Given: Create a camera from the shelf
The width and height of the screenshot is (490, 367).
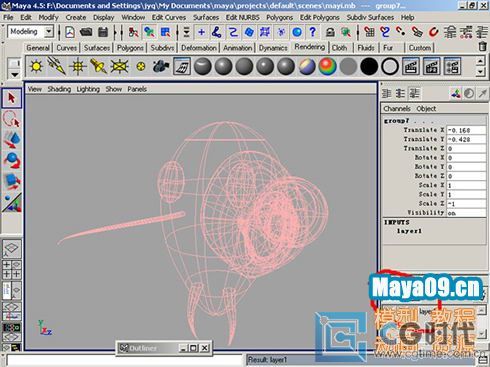Looking at the screenshot, I should click(x=161, y=66).
